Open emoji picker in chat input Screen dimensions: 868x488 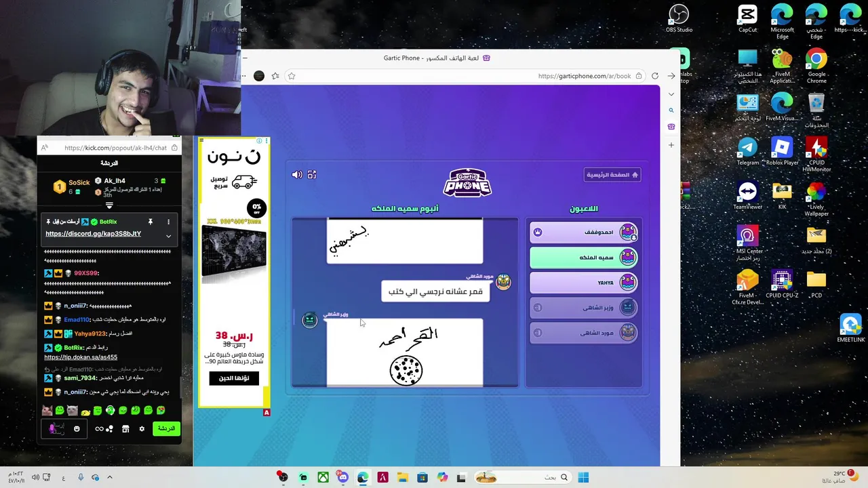click(77, 429)
